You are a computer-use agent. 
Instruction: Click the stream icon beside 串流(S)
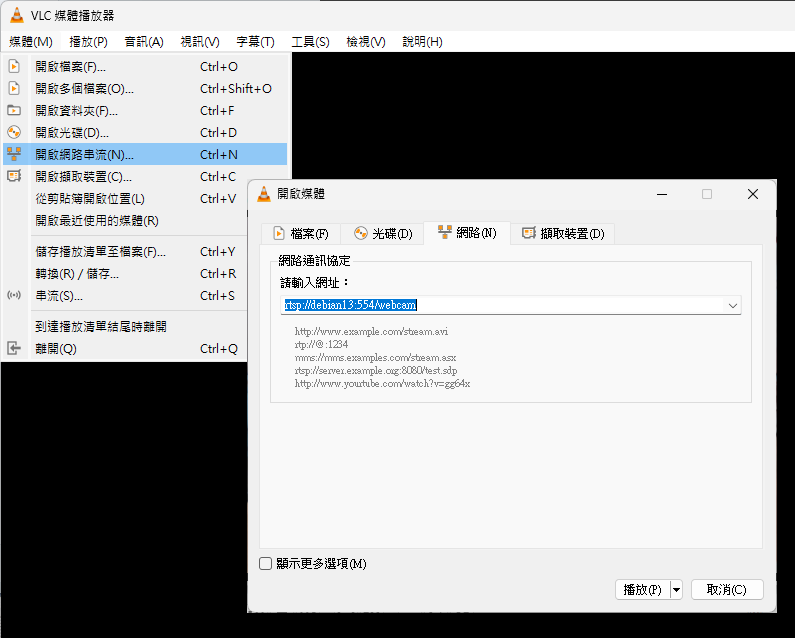[x=14, y=296]
